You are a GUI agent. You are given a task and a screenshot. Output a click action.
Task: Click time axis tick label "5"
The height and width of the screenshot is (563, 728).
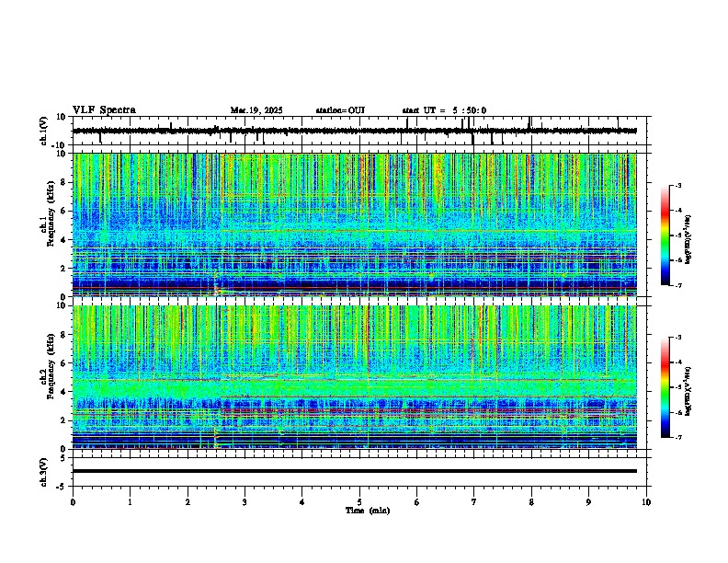point(359,502)
